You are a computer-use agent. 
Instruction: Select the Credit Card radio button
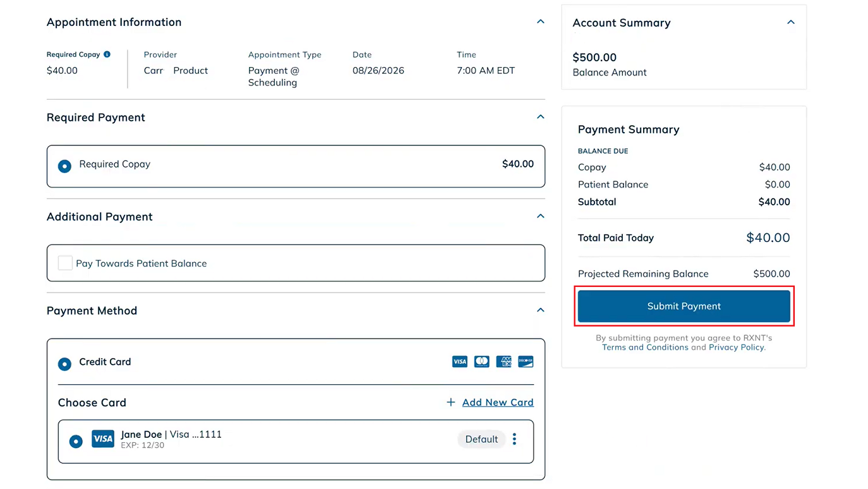click(64, 365)
